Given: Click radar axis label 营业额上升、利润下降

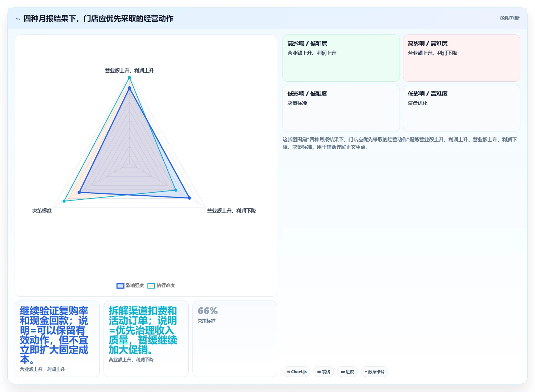Looking at the screenshot, I should click(231, 211).
